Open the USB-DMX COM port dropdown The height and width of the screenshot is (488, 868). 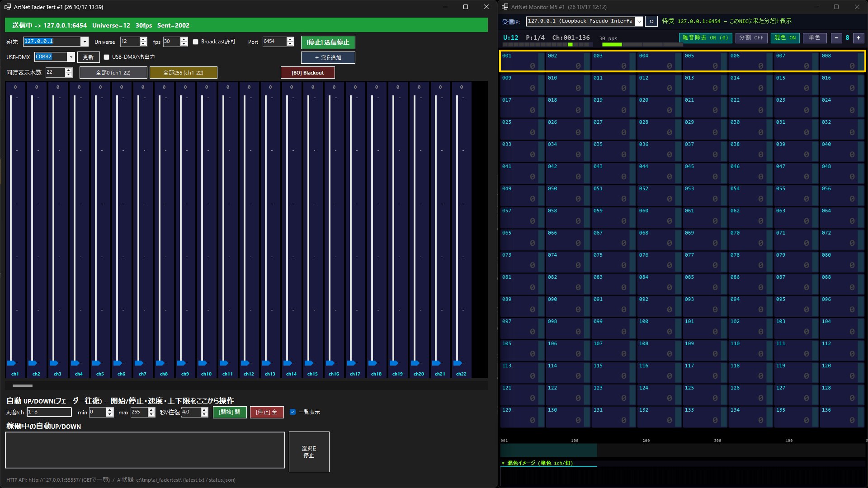pos(71,57)
